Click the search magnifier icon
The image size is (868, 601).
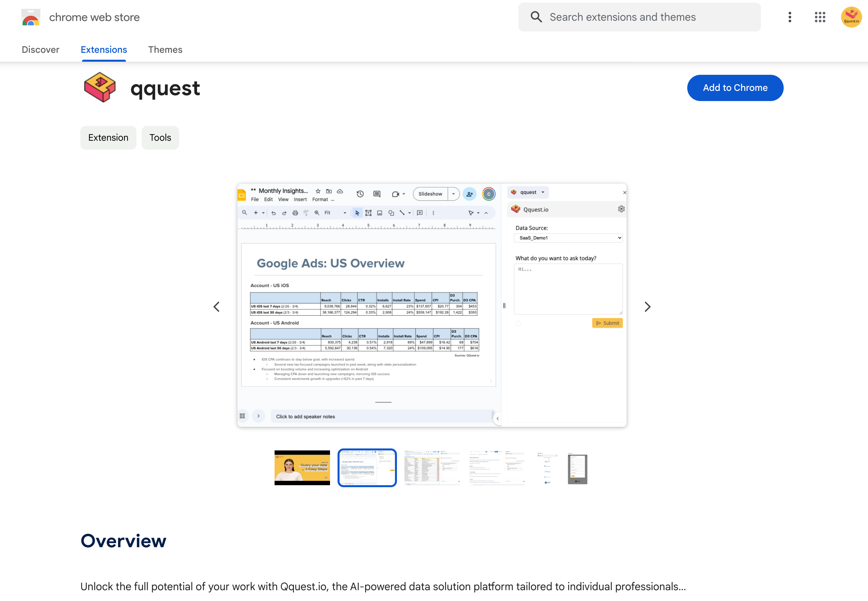click(x=536, y=17)
